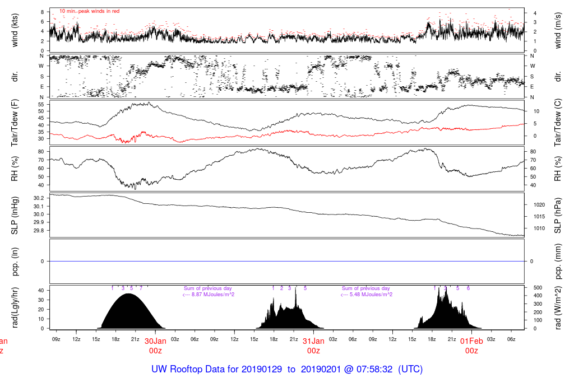Viewport: 574px width, 392px height.
Task: Select the '1010' hPa tick label
Action: [539, 228]
